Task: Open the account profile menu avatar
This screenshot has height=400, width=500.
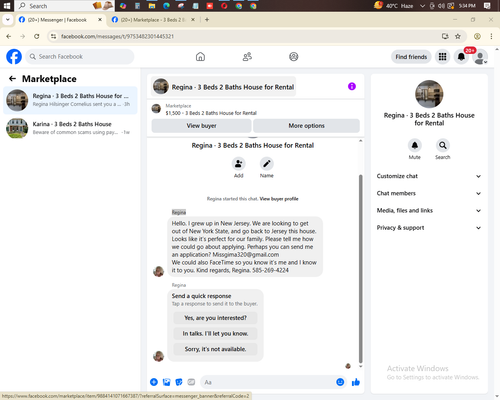Action: [x=480, y=57]
